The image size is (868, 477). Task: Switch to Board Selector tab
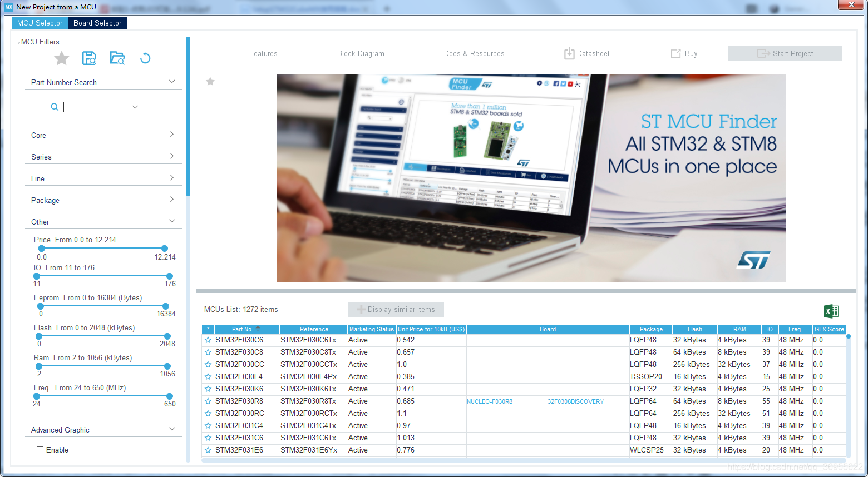tap(97, 23)
